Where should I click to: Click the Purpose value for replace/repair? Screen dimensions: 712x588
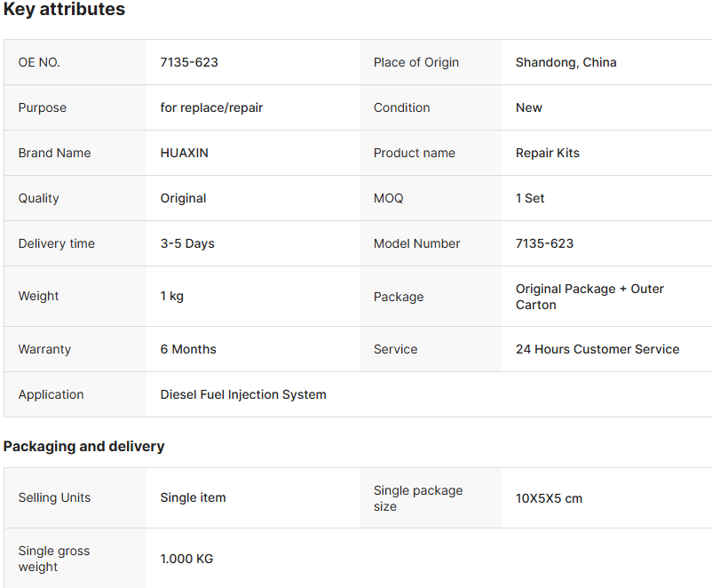point(211,107)
